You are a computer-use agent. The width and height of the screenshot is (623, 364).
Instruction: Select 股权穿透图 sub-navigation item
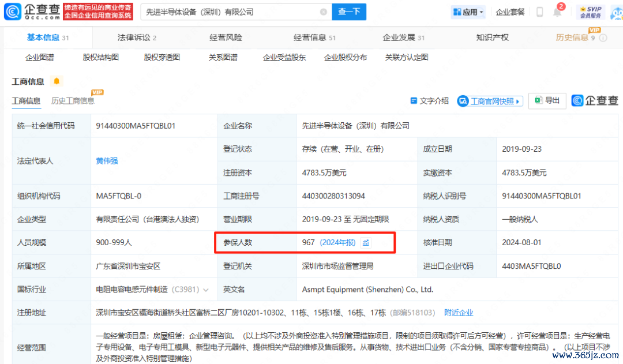point(162,58)
